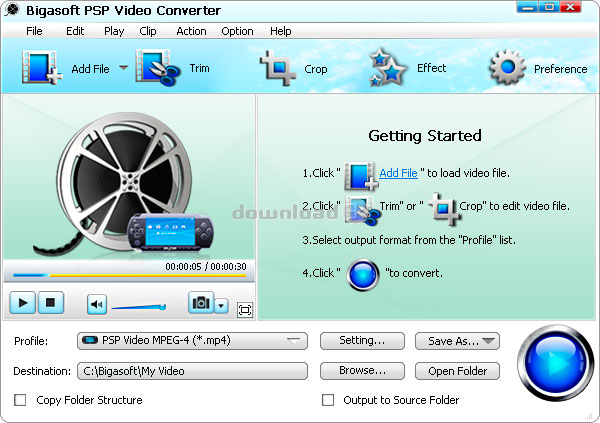Image resolution: width=600 pixels, height=423 pixels.
Task: Start conversion with the big blue button
Action: coord(556,363)
